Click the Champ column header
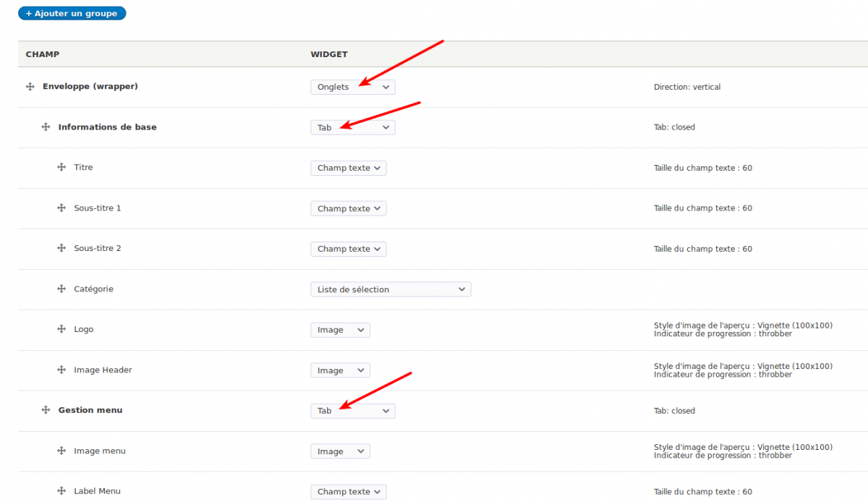Viewport: 868px width, 502px height. [43, 54]
